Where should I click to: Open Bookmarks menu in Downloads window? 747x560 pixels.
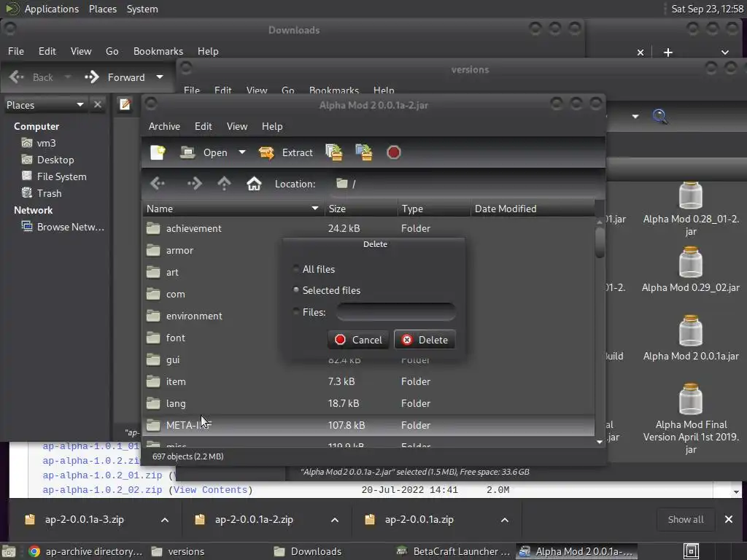[158, 51]
